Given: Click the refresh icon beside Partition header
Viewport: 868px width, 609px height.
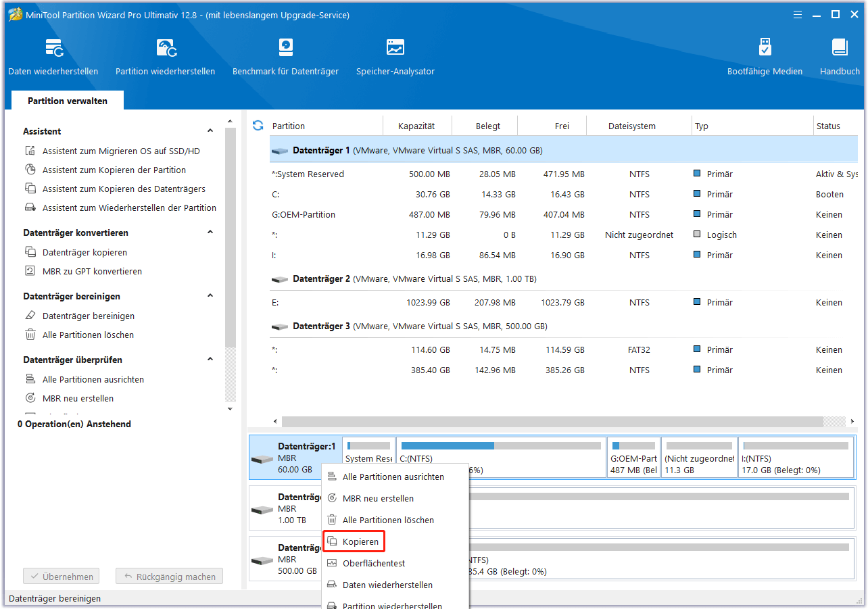Looking at the screenshot, I should [258, 125].
